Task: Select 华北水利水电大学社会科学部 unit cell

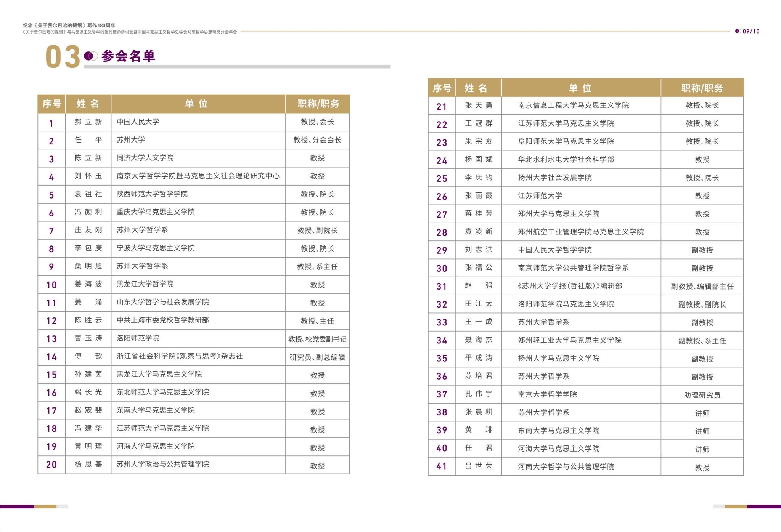Action: pos(566,160)
